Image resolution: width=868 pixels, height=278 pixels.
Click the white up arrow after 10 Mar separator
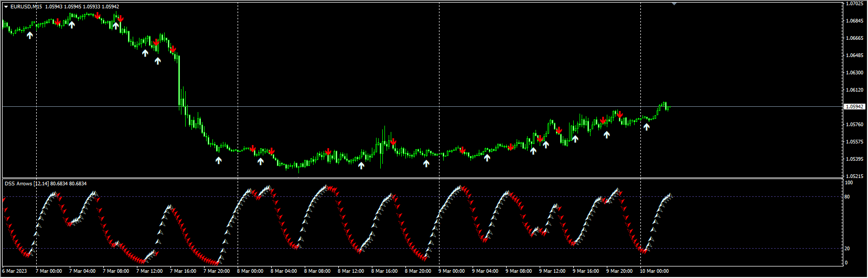click(647, 126)
